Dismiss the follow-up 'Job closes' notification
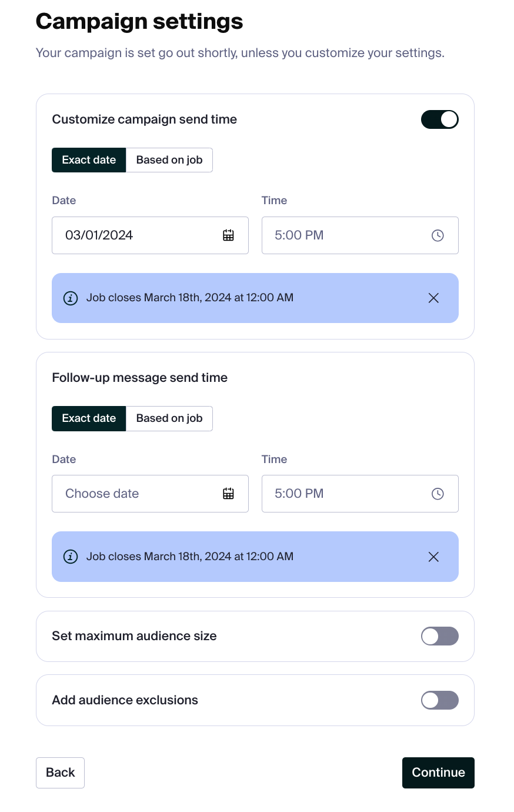The image size is (514, 812). [x=433, y=556]
